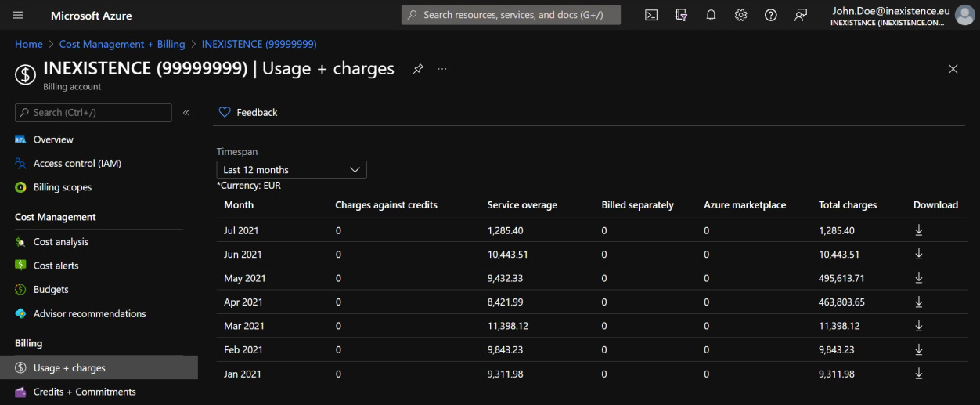Expand the Timespan 'Last 12 months' dropdown
Screen dimensions: 980x405
[x=291, y=169]
